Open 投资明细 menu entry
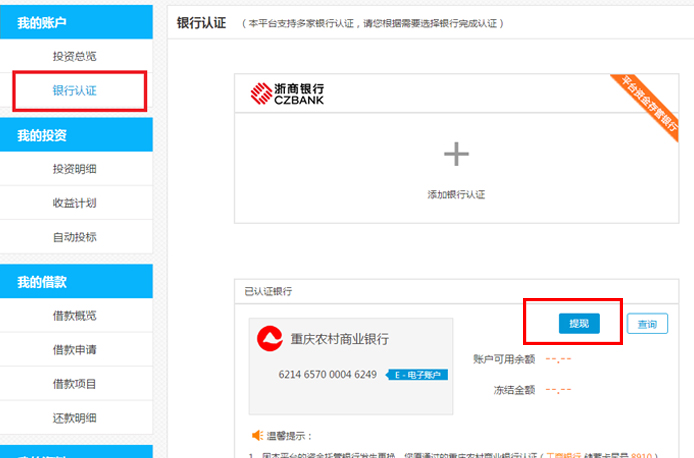The height and width of the screenshot is (458, 694). (74, 169)
